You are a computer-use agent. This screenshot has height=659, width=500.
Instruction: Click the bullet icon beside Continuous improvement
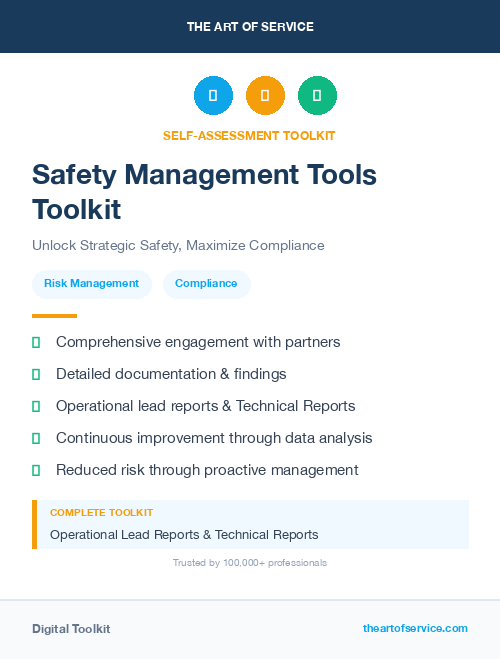click(36, 438)
